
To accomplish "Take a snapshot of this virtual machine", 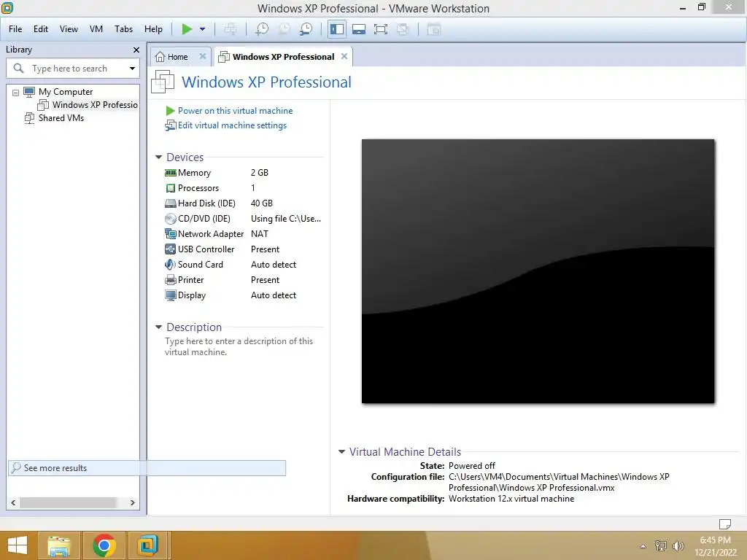I will tap(262, 29).
